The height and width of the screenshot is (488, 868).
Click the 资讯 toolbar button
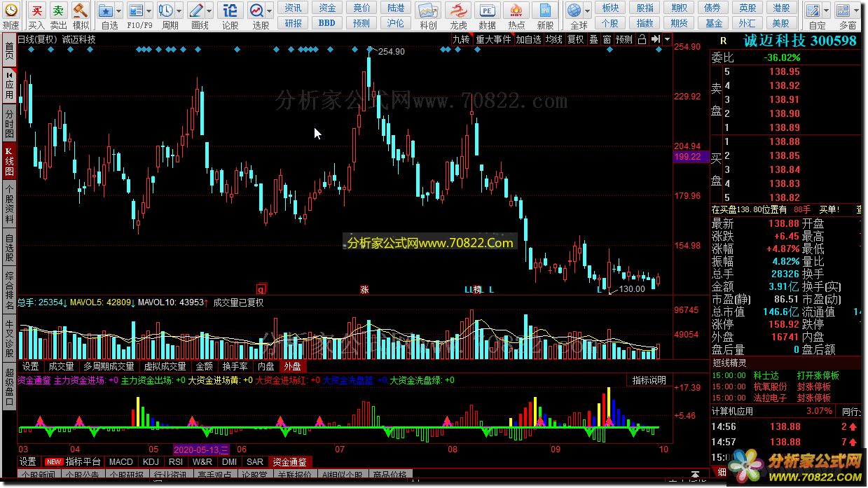click(294, 8)
